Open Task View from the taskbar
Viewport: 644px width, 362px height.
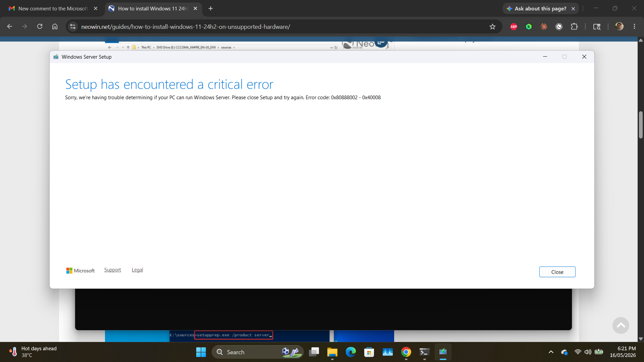(x=314, y=352)
